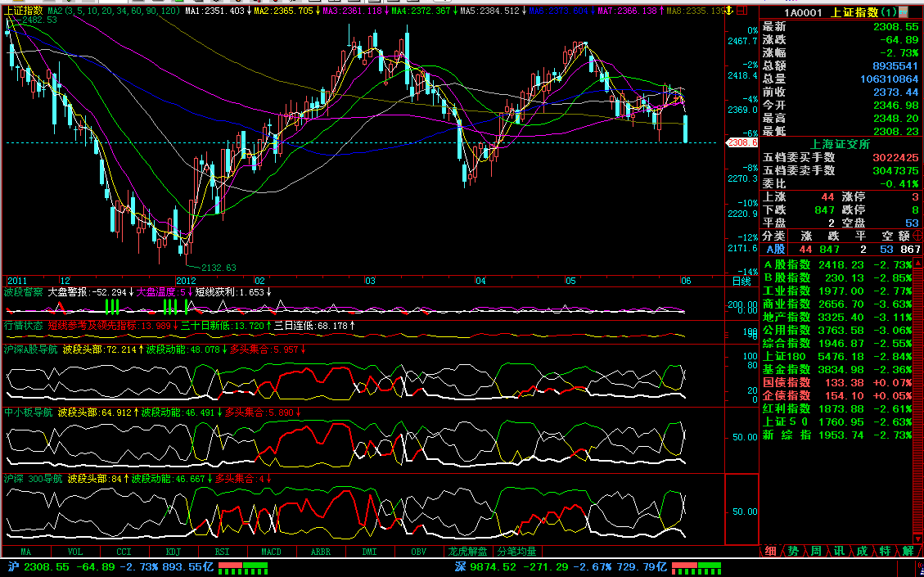Click 国债指数 row in the index list

787,382
